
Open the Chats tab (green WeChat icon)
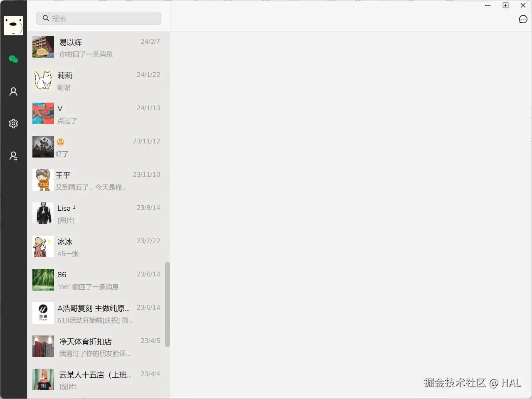pyautogui.click(x=13, y=59)
